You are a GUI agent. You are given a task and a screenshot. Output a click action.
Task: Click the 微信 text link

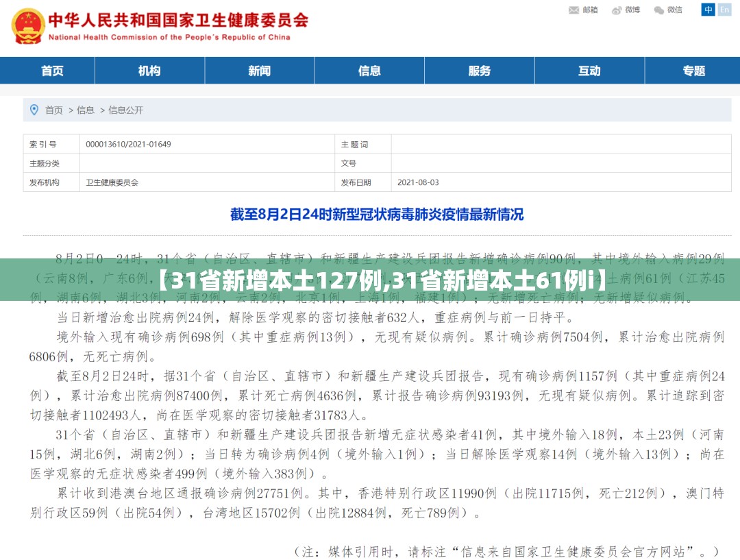675,10
